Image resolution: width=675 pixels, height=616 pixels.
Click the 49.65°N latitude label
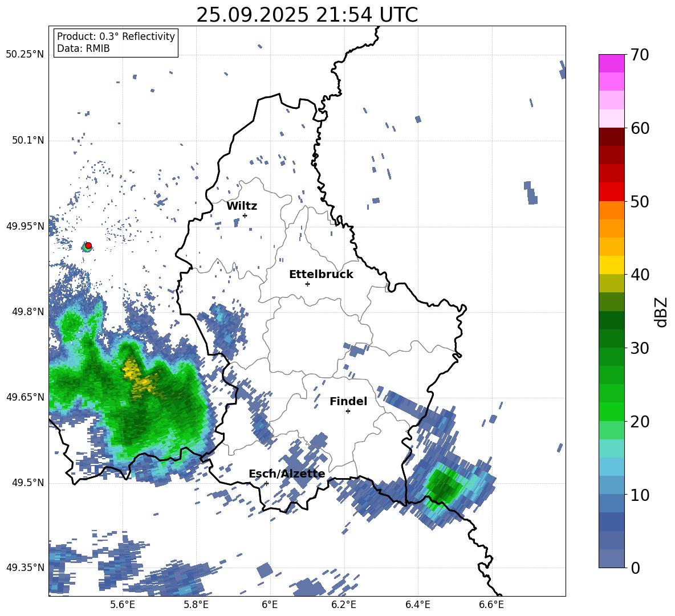(25, 397)
